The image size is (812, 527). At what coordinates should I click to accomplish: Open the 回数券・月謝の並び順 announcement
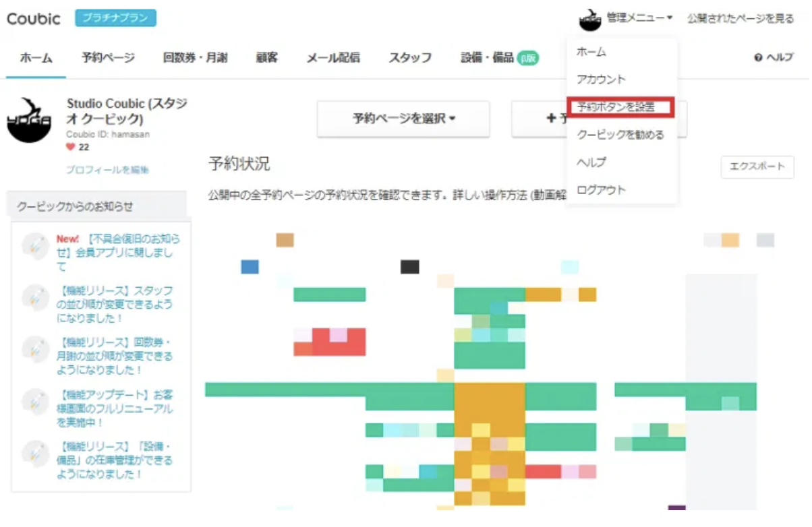pos(115,356)
